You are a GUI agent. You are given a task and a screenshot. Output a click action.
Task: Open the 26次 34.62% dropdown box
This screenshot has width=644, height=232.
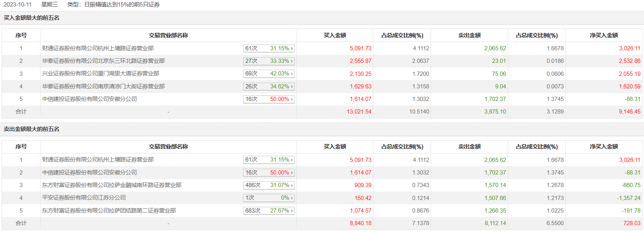pos(269,86)
